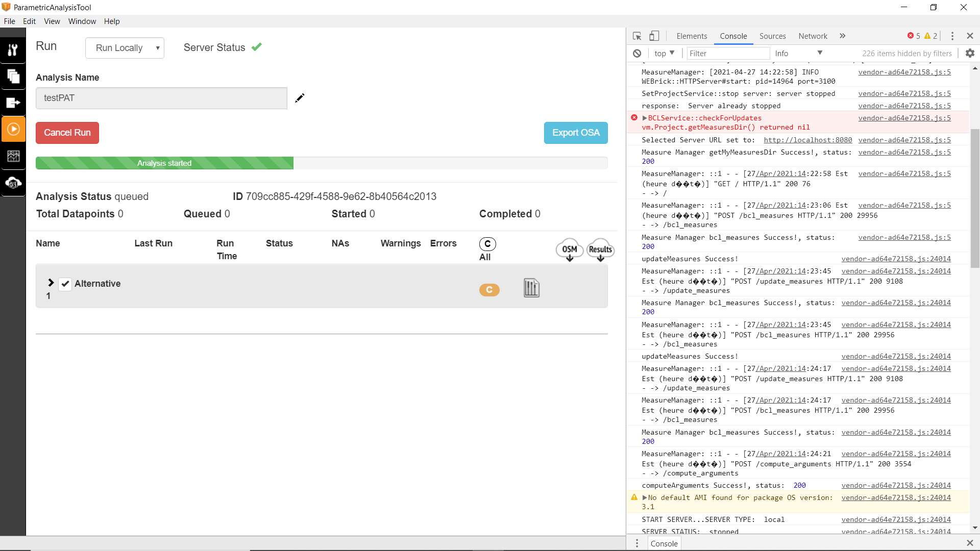Open the design alternatives panel in the sidebar
The height and width of the screenshot is (551, 980).
click(14, 77)
